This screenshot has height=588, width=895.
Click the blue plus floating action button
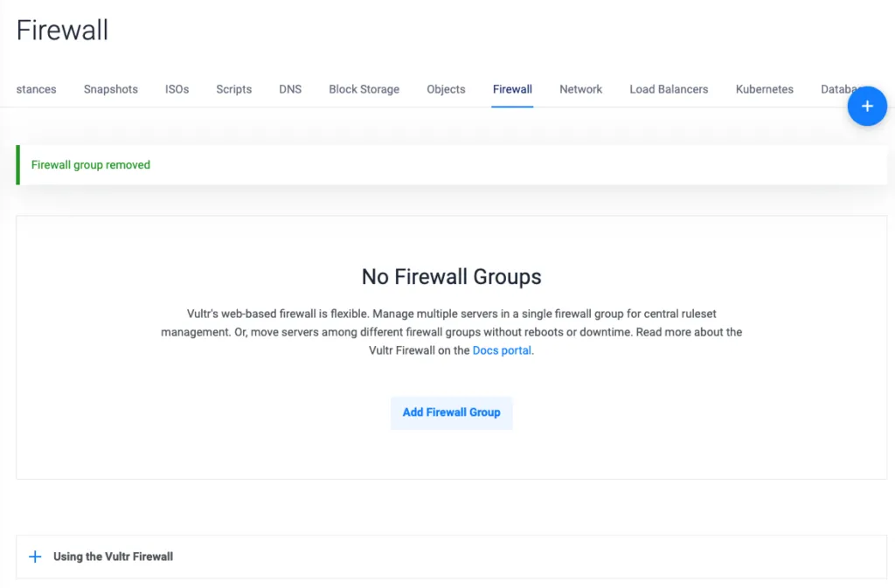point(866,106)
